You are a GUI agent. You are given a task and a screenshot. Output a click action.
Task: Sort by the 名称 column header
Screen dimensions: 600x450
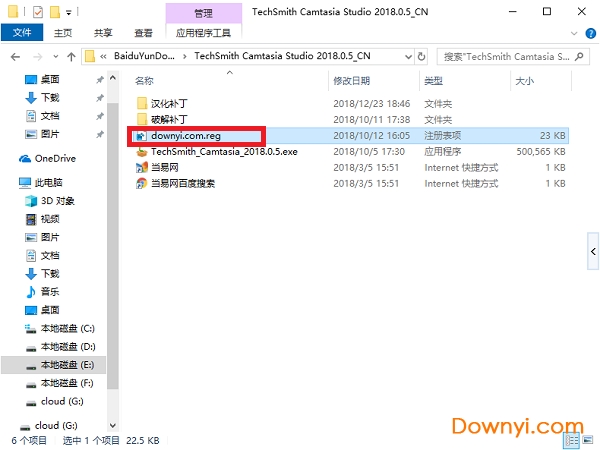click(x=144, y=81)
